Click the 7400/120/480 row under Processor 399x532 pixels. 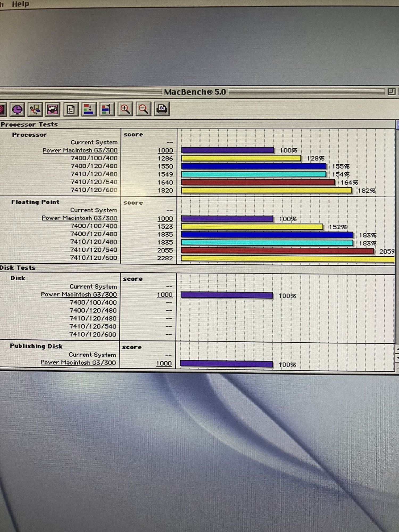[x=94, y=166]
